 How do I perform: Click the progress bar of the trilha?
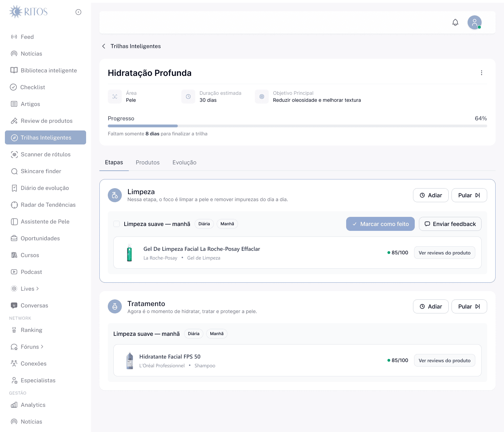click(x=297, y=126)
